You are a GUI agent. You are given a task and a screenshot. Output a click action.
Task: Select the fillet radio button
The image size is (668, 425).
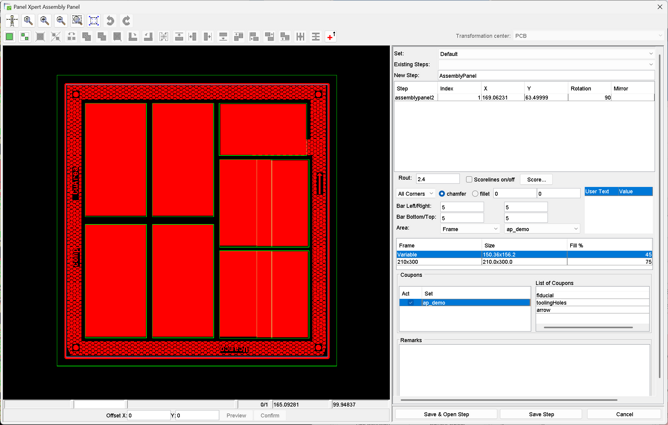[475, 194]
